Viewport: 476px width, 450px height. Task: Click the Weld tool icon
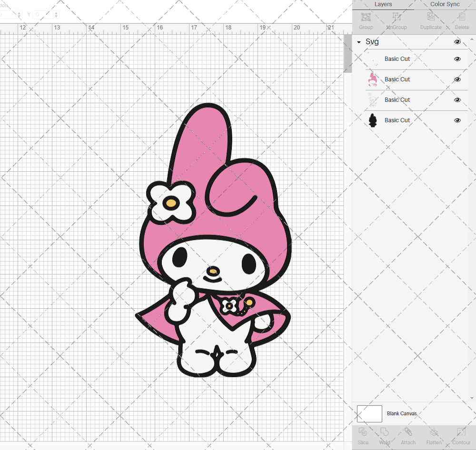click(x=384, y=432)
